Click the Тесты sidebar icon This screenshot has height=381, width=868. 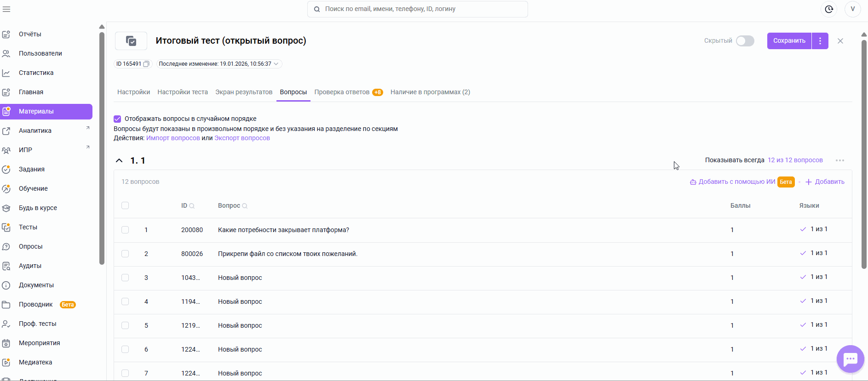pyautogui.click(x=6, y=227)
